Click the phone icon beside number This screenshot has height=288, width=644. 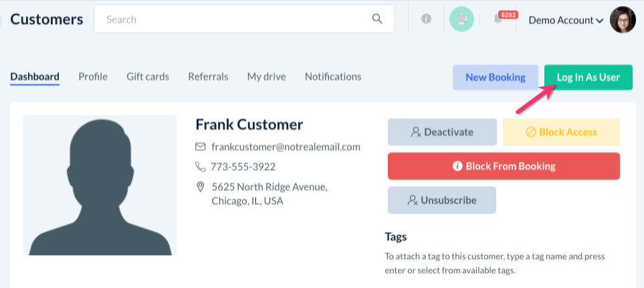200,167
